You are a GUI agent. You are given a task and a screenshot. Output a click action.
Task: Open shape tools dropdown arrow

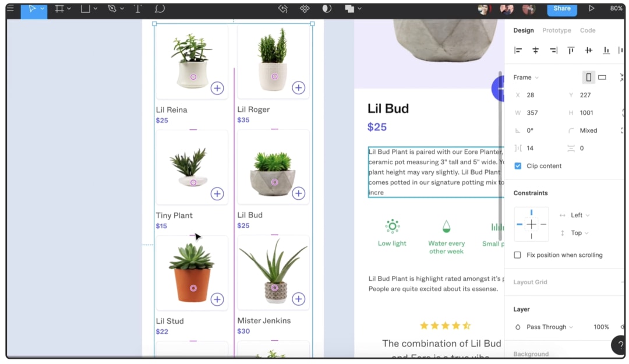coord(96,8)
